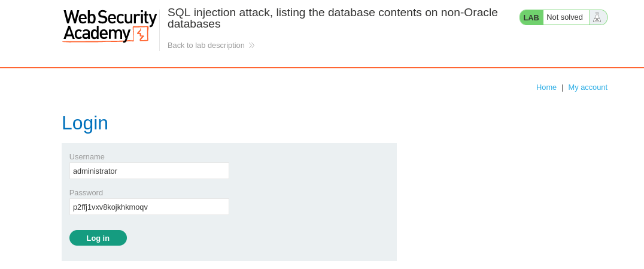Focus the Username field containing administrator
644x269 pixels.
149,171
